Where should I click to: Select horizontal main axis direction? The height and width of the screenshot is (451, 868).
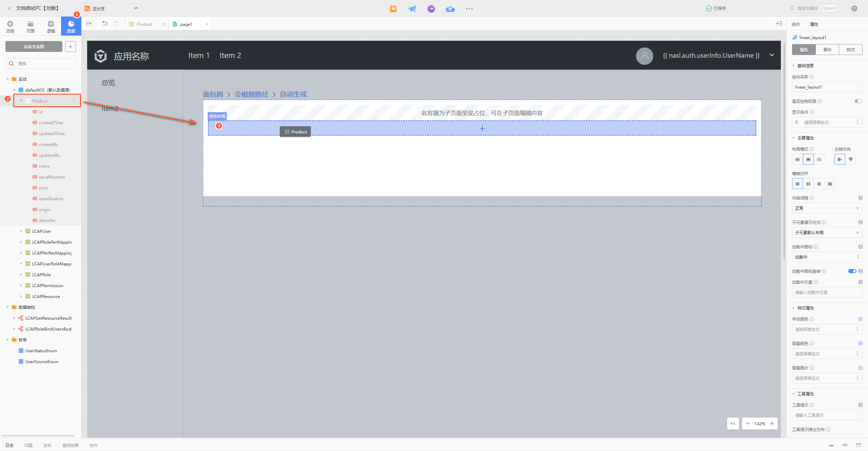(840, 159)
